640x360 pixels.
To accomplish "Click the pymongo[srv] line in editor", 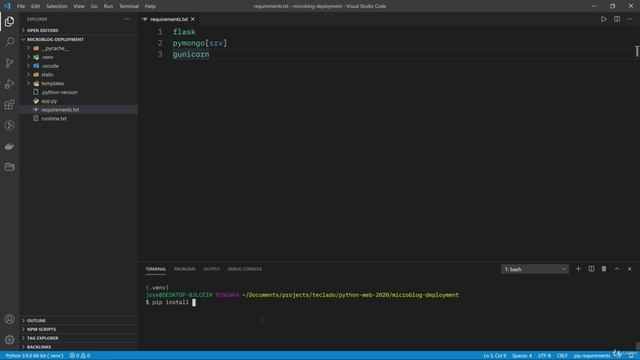I will [200, 43].
